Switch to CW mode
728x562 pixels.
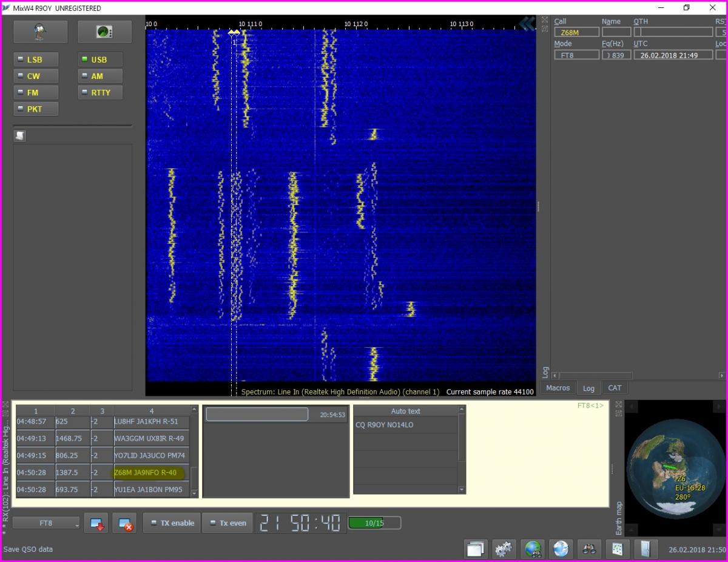(x=36, y=76)
